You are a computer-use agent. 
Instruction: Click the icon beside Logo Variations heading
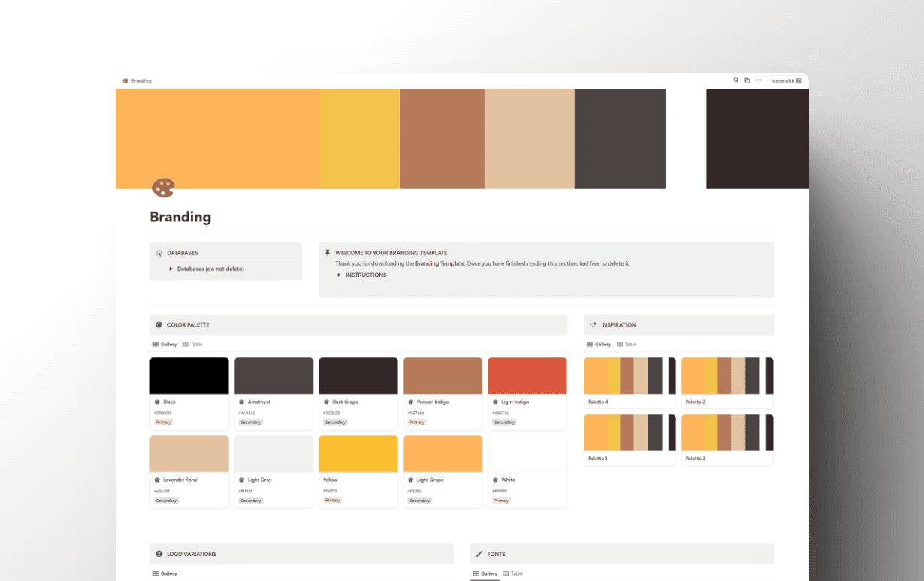159,554
